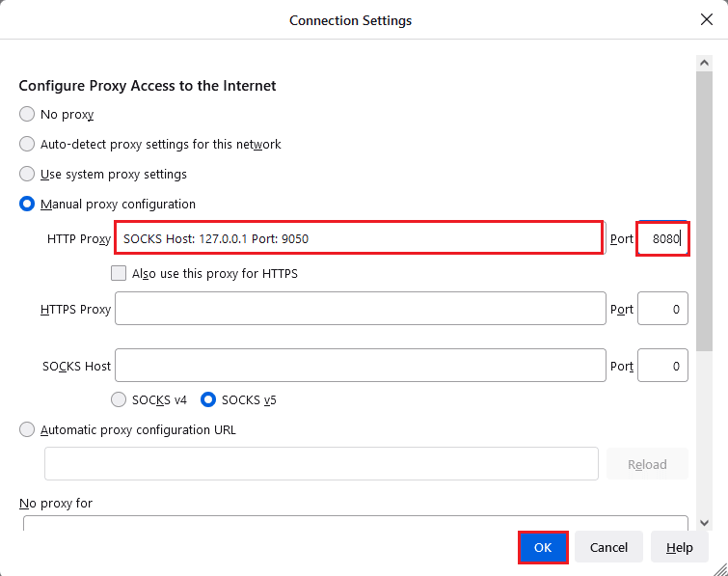The height and width of the screenshot is (576, 728).
Task: Click the vertical scrollbar thumb
Action: [x=704, y=211]
